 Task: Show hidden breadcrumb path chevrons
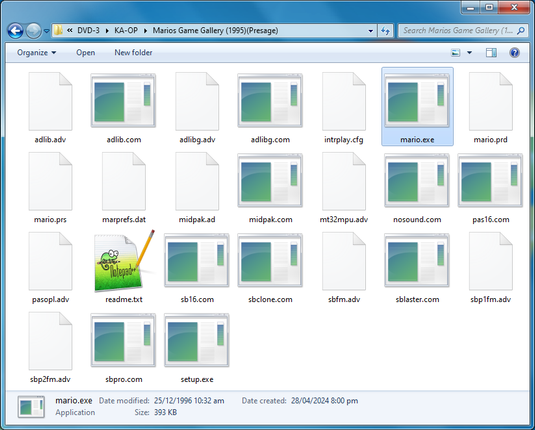(x=70, y=31)
